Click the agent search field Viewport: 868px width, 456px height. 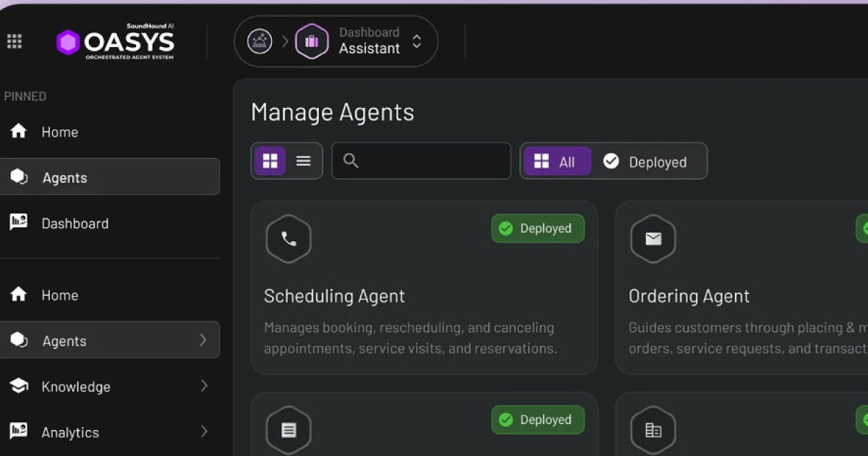click(x=422, y=161)
